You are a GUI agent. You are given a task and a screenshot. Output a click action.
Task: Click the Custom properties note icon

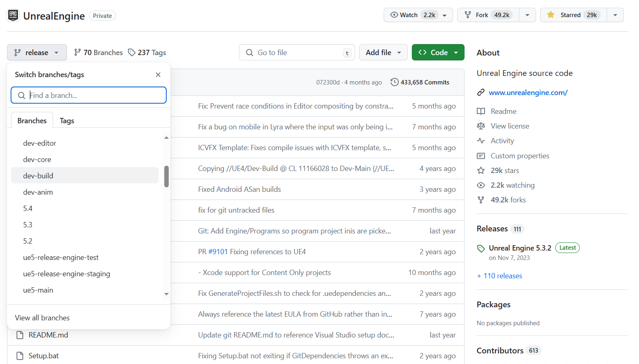pos(481,156)
